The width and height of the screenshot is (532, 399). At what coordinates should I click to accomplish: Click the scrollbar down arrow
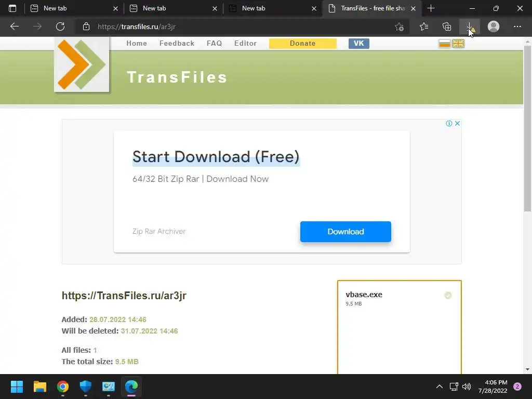pyautogui.click(x=527, y=369)
